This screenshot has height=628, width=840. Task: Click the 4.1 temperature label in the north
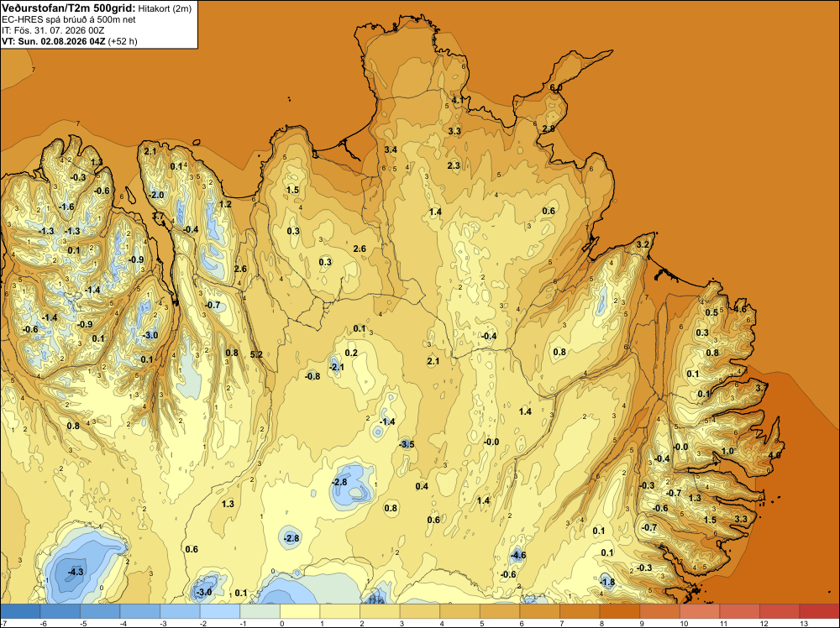[x=458, y=100]
